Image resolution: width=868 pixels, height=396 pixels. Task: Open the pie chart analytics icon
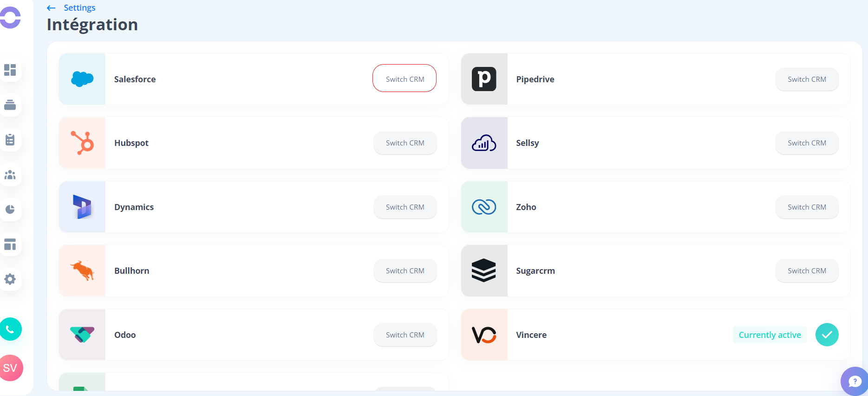coord(10,210)
